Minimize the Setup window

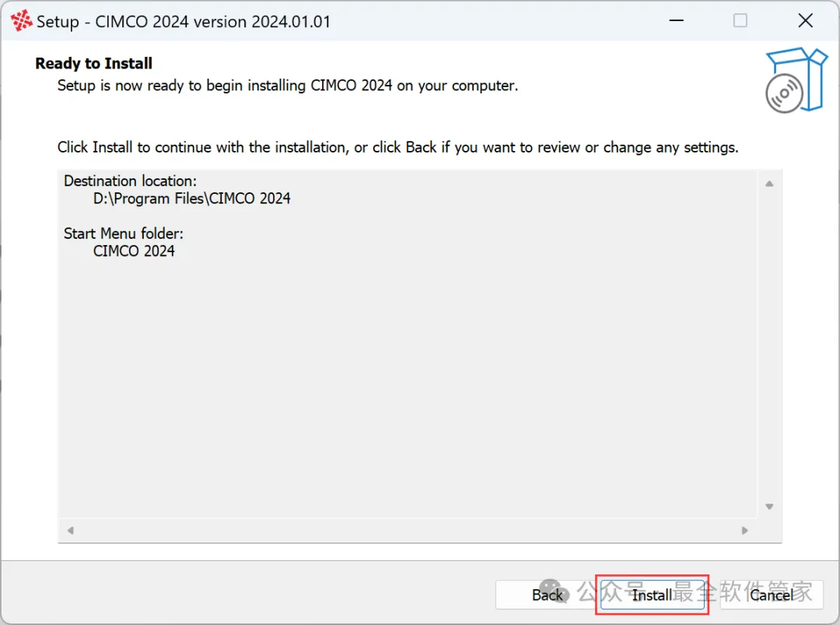point(677,21)
